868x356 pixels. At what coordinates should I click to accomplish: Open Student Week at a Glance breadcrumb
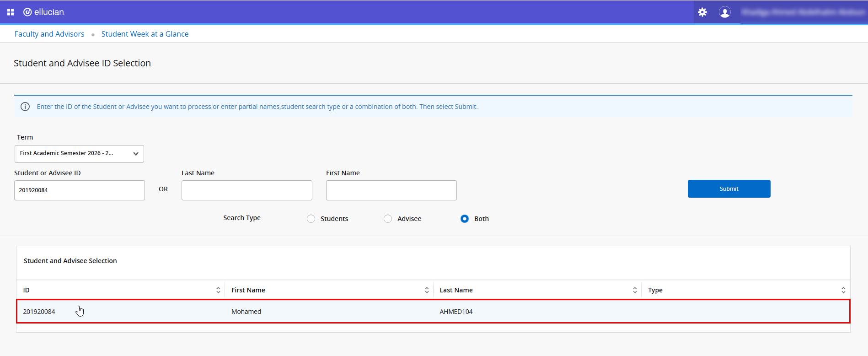click(x=145, y=34)
